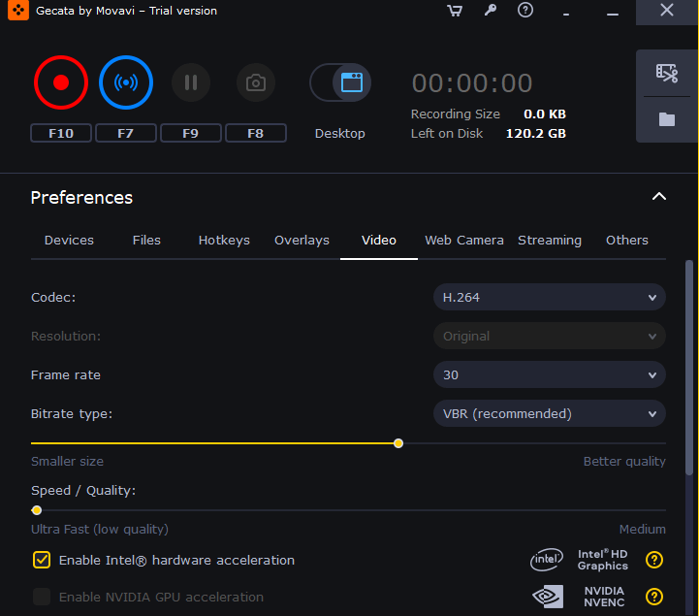
Task: Select the Video tab
Action: point(379,241)
